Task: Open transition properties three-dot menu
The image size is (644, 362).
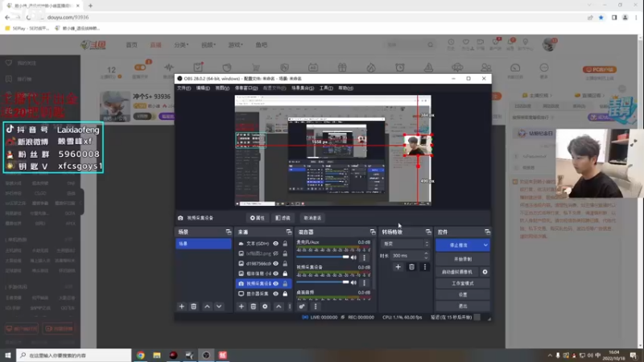Action: 425,267
